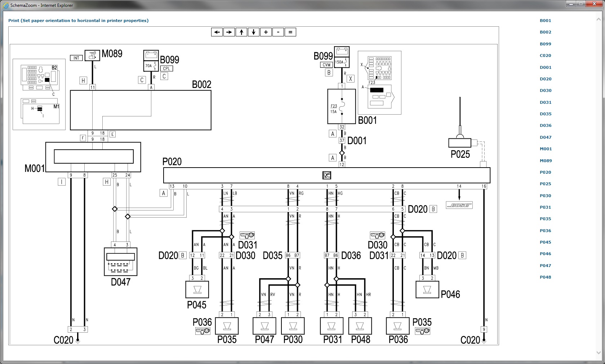This screenshot has width=605, height=364.
Task: Pan the schematic right with the right arrow button
Action: (229, 32)
